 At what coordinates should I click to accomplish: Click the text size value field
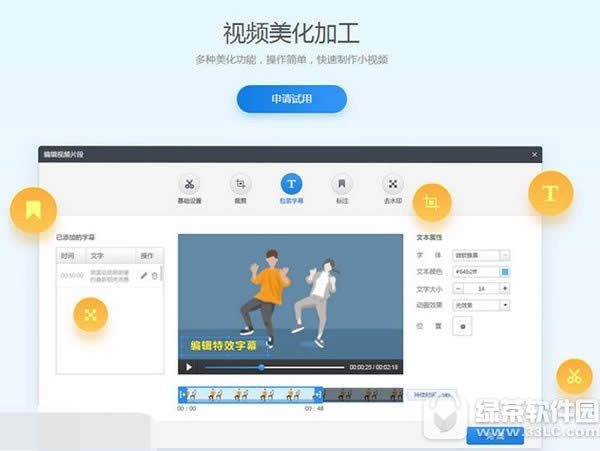(x=482, y=288)
